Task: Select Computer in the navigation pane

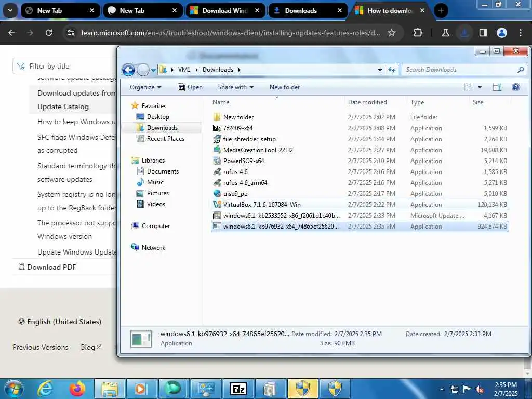Action: point(156,226)
